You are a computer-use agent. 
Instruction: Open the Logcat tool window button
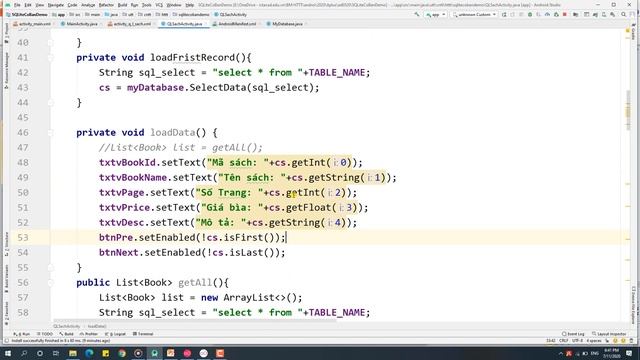pyautogui.click(x=116, y=334)
